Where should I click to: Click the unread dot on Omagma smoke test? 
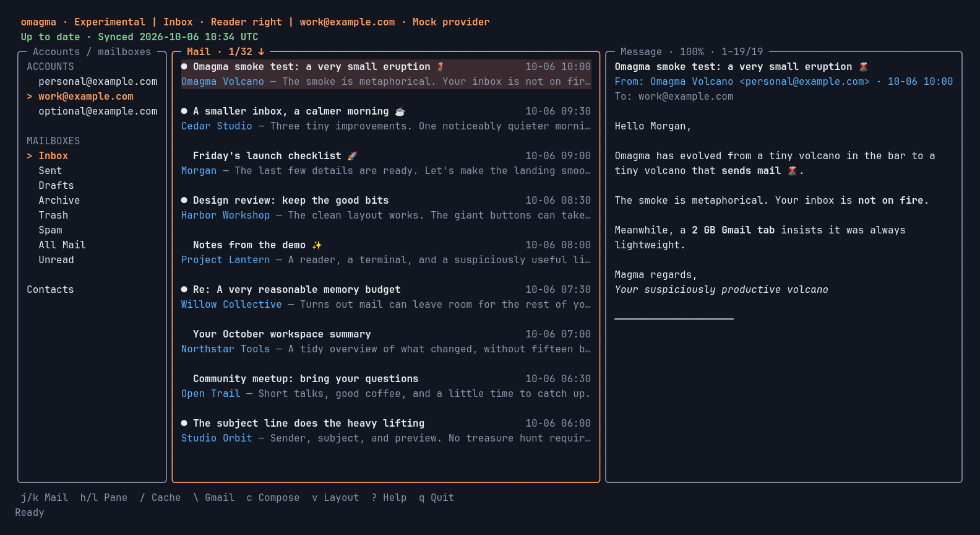pos(184,66)
